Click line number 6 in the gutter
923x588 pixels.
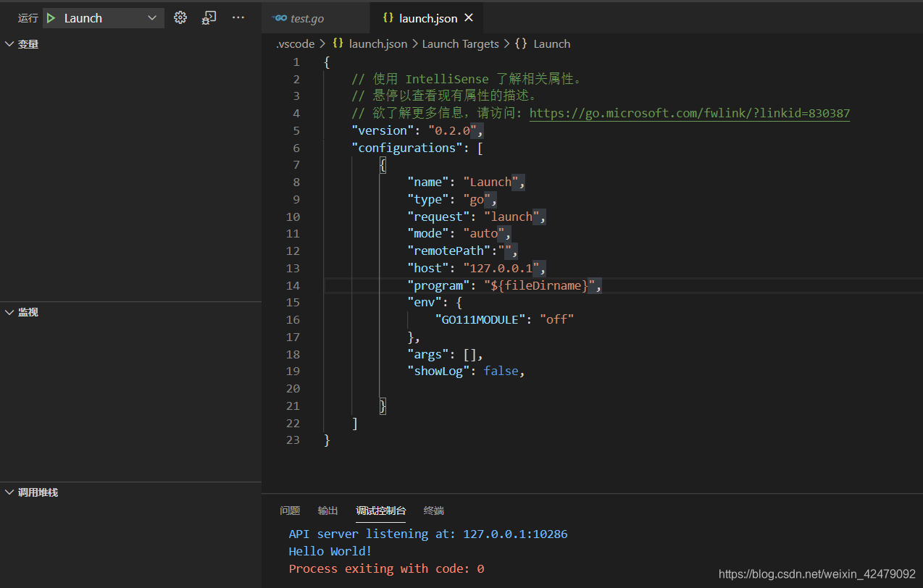click(x=296, y=148)
